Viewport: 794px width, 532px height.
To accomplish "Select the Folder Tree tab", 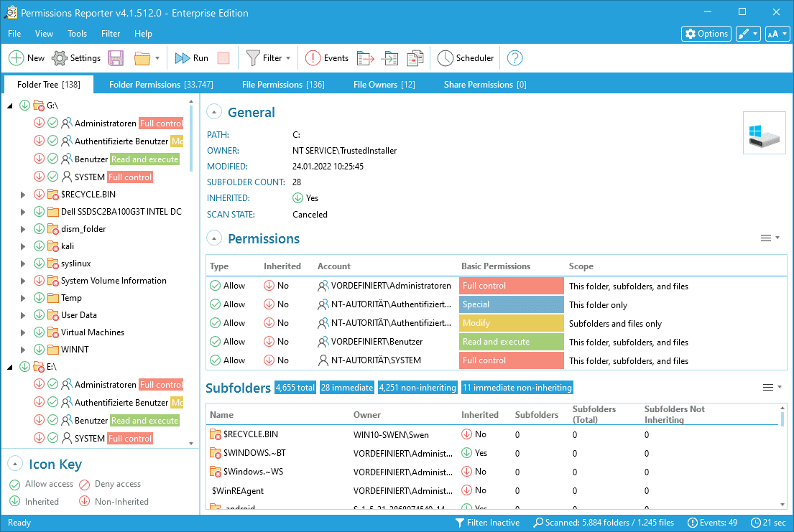I will (x=49, y=85).
